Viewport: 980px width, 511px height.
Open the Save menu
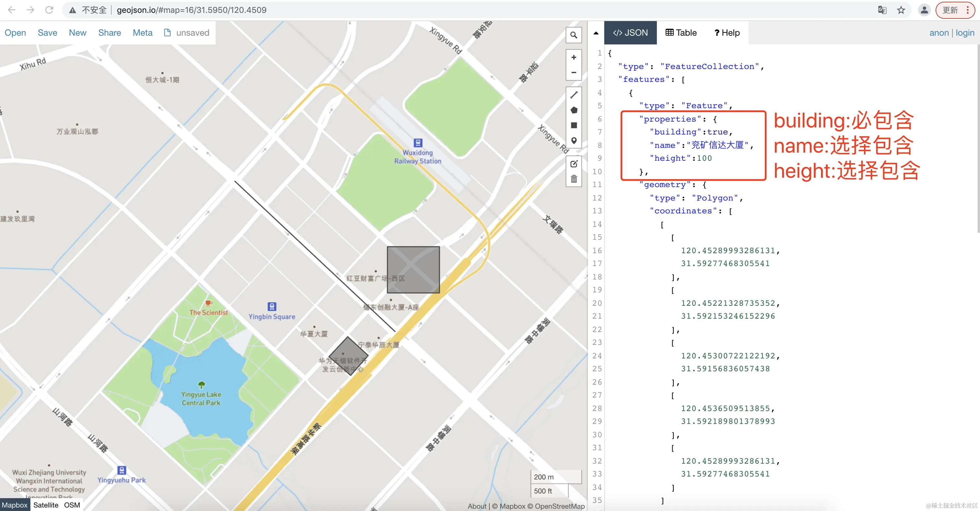tap(47, 33)
